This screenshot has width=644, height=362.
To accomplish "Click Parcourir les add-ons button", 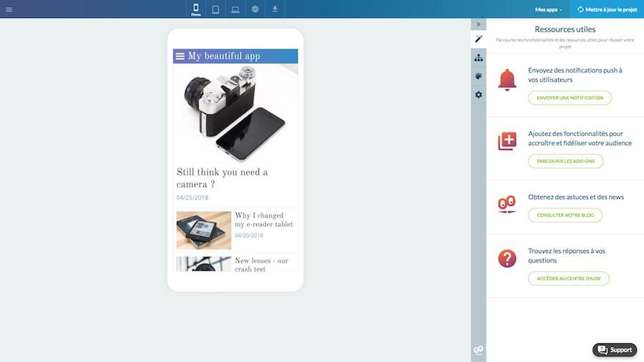I will [x=565, y=161].
